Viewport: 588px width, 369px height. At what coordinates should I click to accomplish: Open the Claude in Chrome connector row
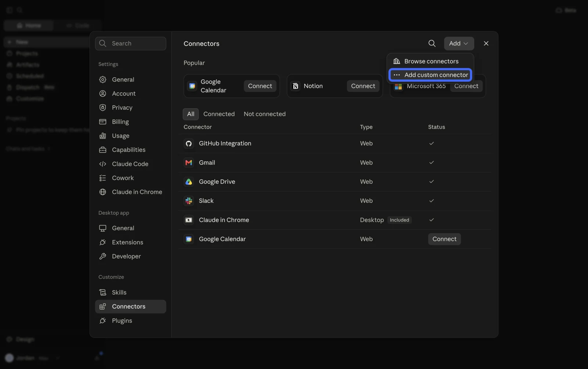[x=335, y=220]
